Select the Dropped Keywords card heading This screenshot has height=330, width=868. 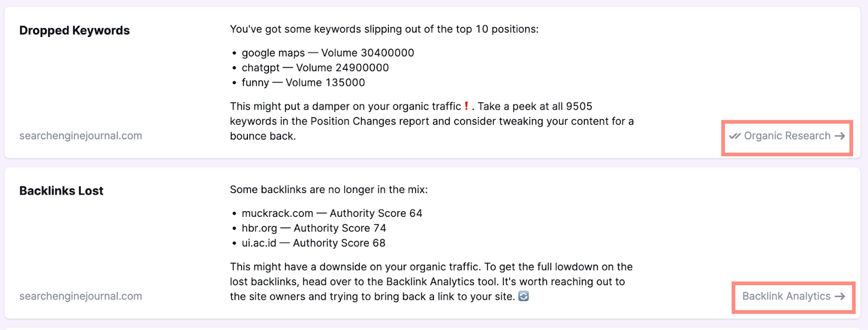click(74, 31)
